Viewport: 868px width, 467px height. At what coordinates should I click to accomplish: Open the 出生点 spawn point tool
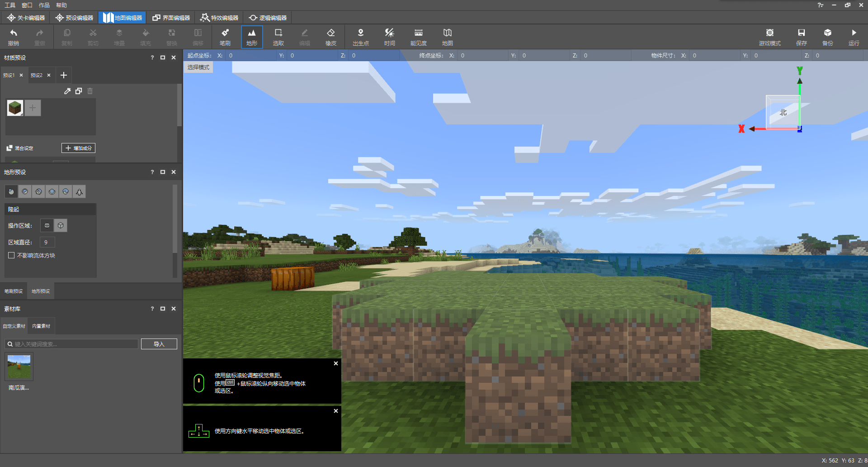pyautogui.click(x=361, y=37)
